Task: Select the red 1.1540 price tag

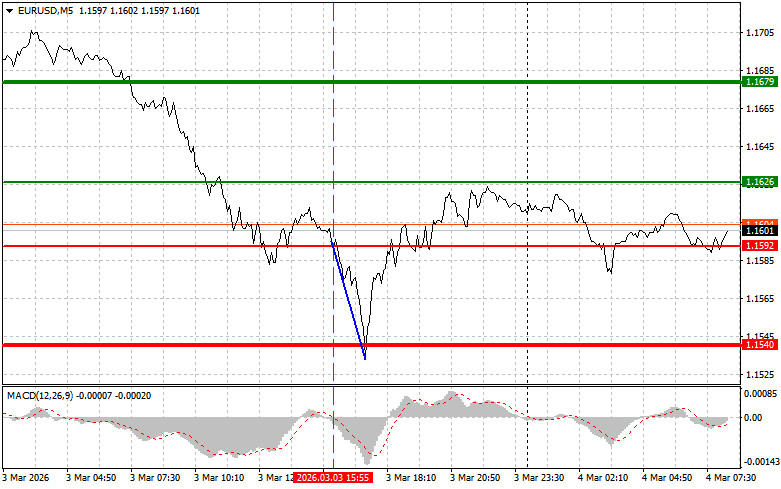Action: [756, 345]
